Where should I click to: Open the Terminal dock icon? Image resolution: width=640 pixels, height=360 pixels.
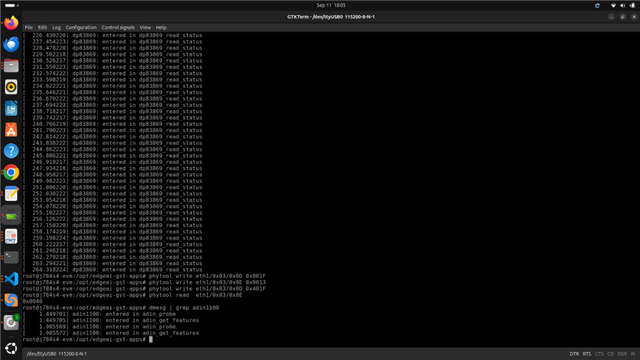click(11, 258)
